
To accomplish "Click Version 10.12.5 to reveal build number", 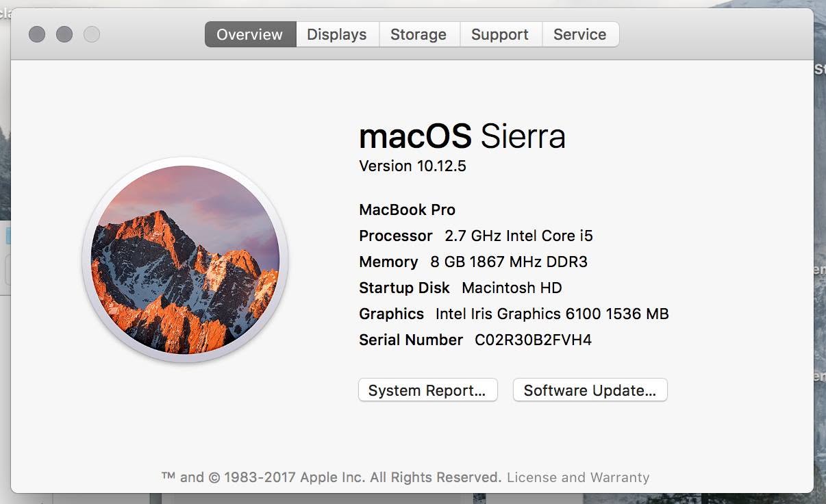I will [412, 166].
